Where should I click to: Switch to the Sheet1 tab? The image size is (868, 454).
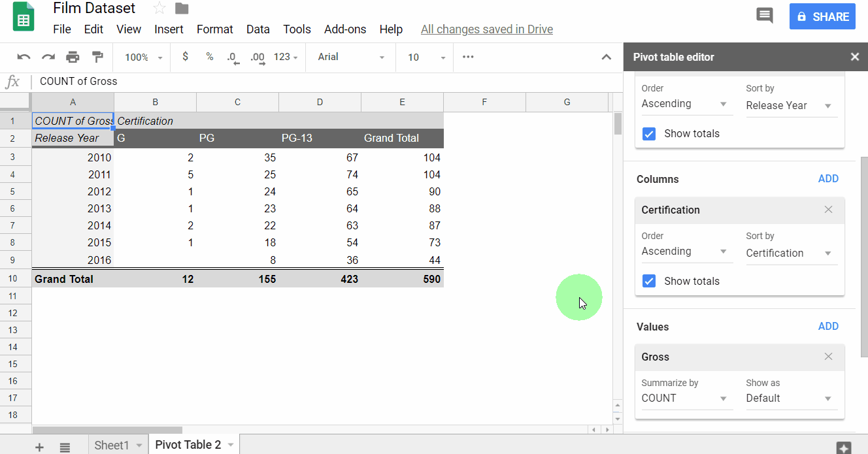coord(112,446)
